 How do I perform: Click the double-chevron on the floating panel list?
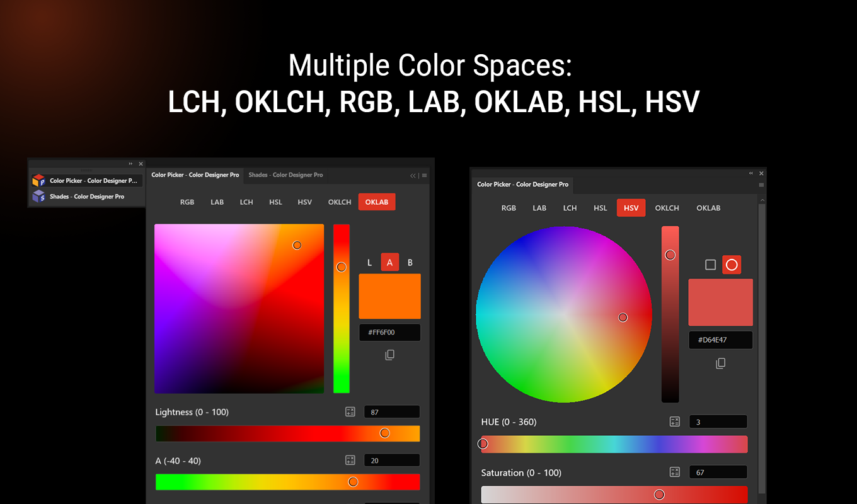pos(130,163)
